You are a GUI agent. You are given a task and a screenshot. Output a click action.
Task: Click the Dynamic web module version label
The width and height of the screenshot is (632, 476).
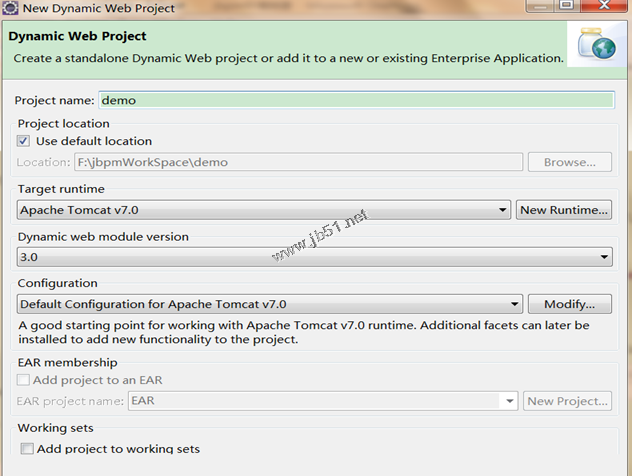(103, 237)
